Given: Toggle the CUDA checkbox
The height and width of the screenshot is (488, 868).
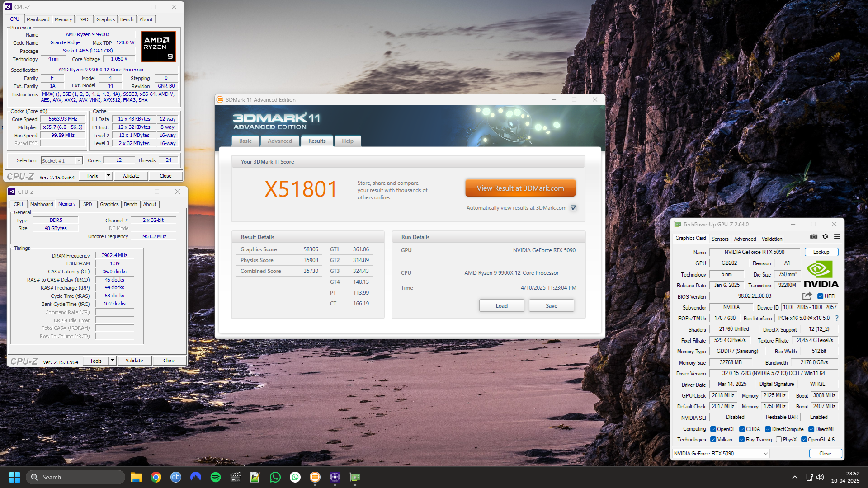Looking at the screenshot, I should (742, 429).
